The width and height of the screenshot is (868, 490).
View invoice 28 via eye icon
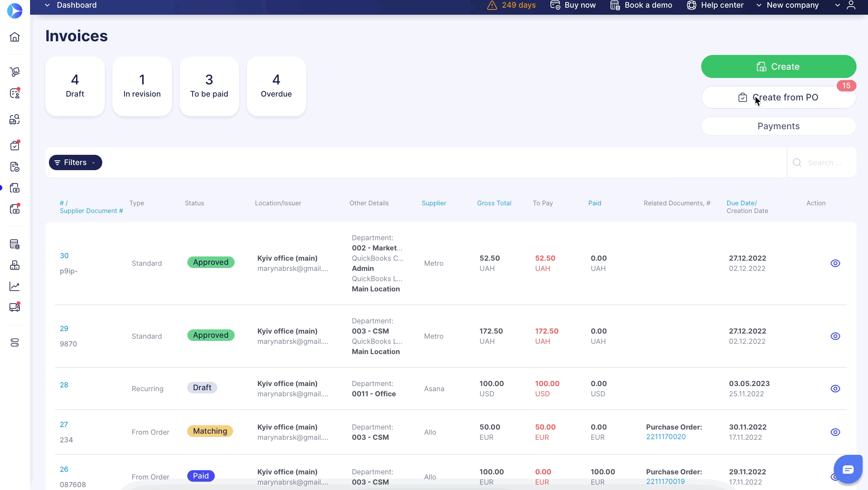pos(835,389)
